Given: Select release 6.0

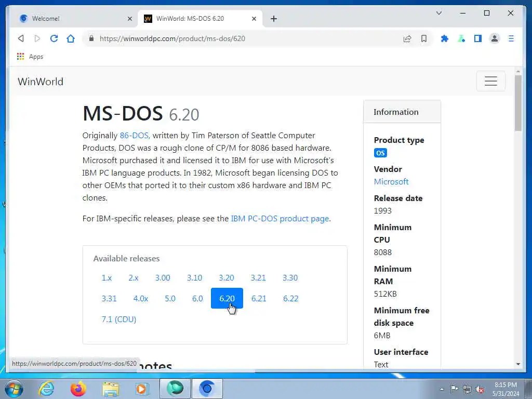Looking at the screenshot, I should click(197, 299).
